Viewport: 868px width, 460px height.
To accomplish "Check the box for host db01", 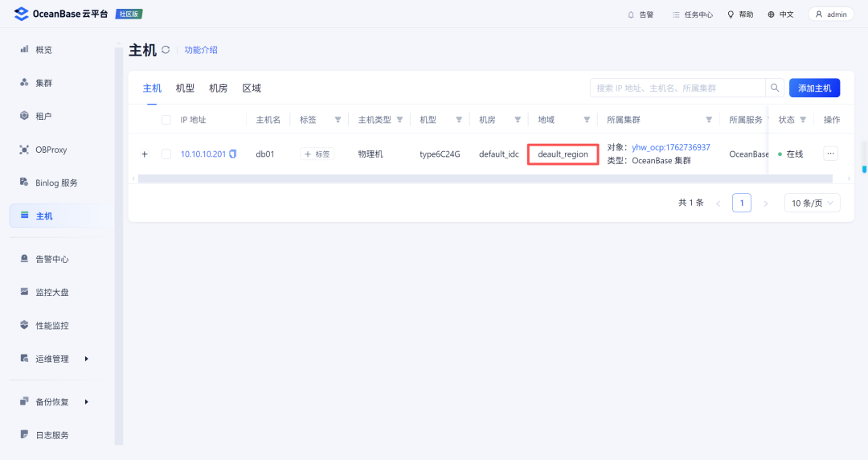I will [166, 154].
